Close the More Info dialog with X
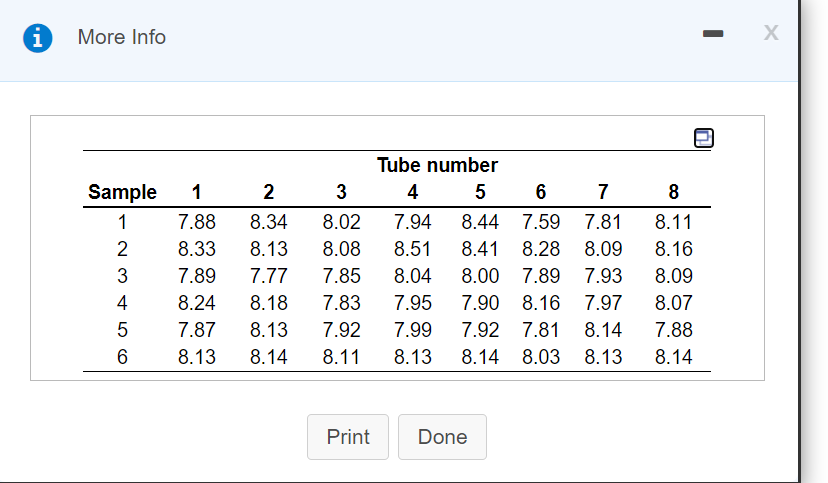Image resolution: width=828 pixels, height=483 pixels. (x=770, y=35)
